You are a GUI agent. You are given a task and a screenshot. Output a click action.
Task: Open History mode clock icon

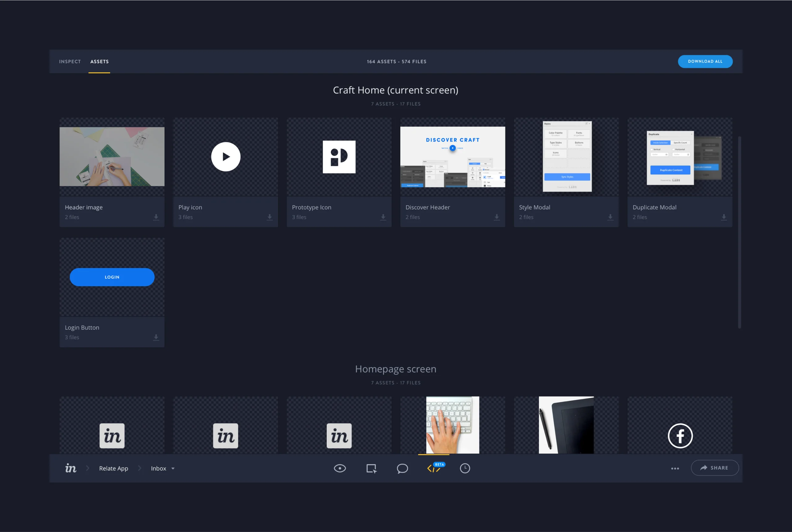click(465, 468)
